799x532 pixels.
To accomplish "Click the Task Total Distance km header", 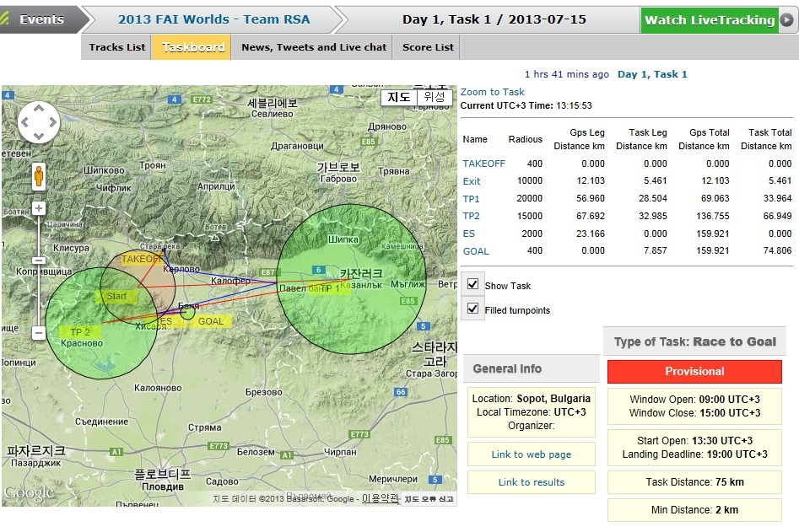I will tap(766, 139).
